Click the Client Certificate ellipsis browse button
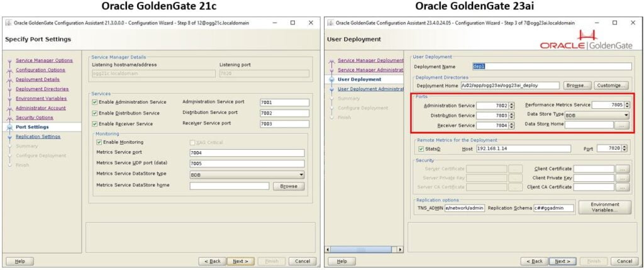Viewport: 644px width, 270px height. 623,169
